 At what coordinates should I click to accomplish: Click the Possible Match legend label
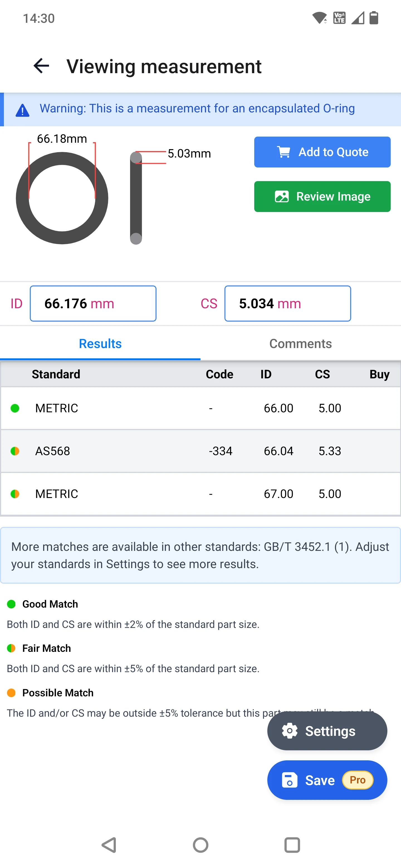point(58,692)
